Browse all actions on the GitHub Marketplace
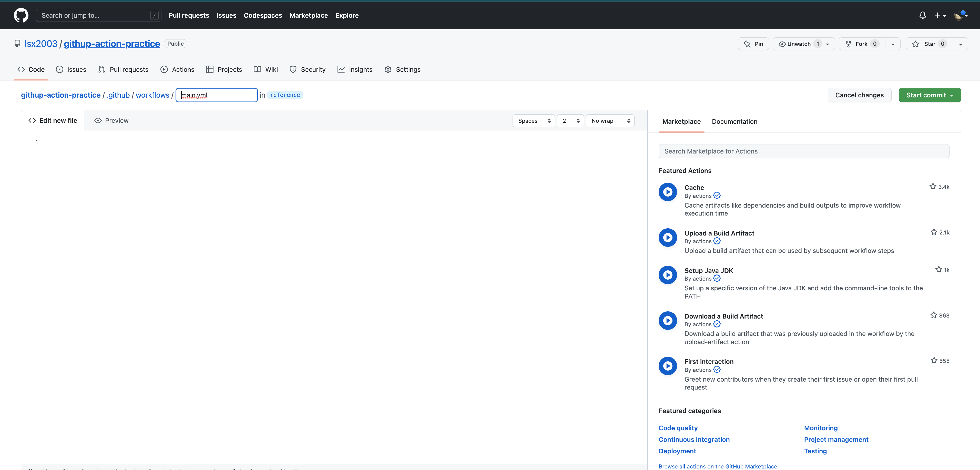This screenshot has height=470, width=980. point(718,467)
